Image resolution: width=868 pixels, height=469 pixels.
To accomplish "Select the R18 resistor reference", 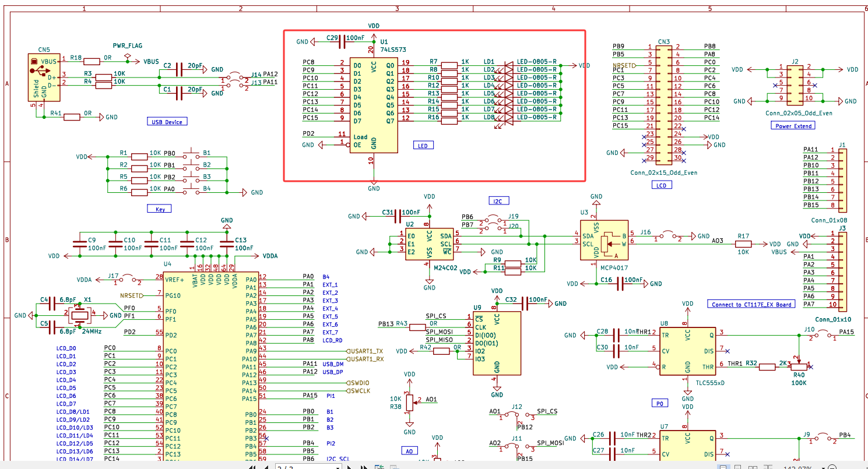I will coord(76,58).
